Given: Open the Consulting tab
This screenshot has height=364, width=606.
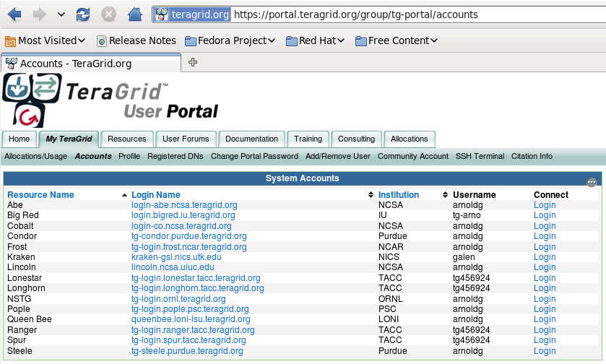Looking at the screenshot, I should point(356,139).
